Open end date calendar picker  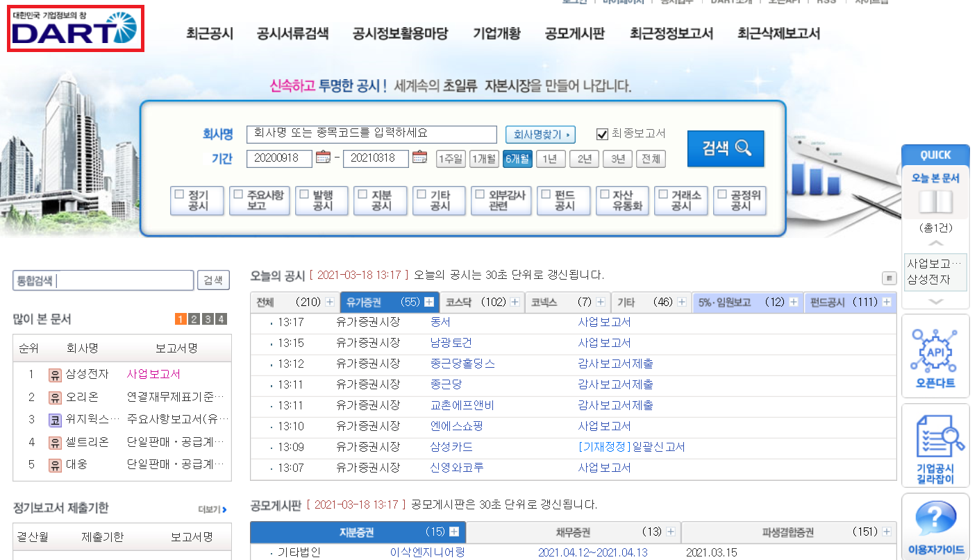[419, 158]
